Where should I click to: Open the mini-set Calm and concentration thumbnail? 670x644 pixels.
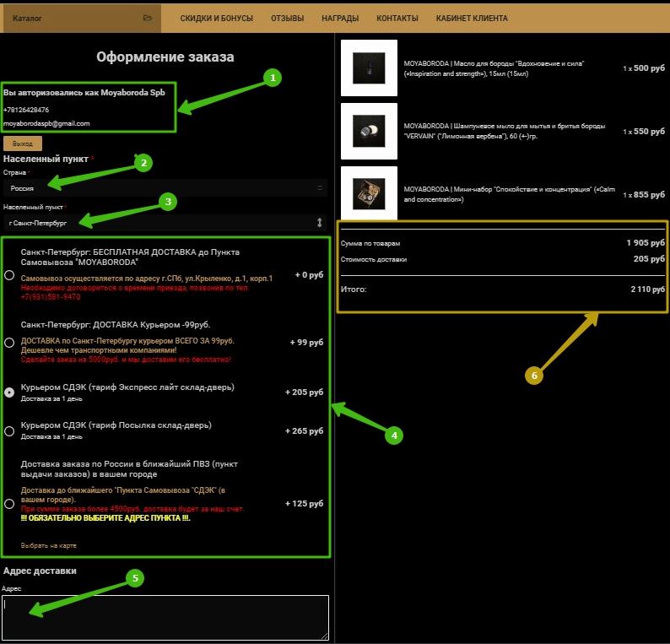coord(370,193)
